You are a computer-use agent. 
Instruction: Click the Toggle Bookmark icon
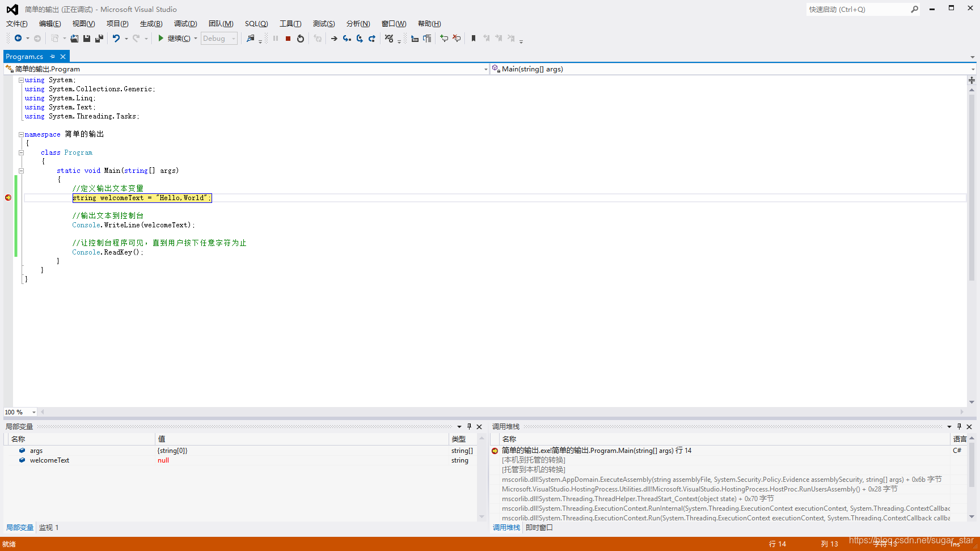(474, 39)
